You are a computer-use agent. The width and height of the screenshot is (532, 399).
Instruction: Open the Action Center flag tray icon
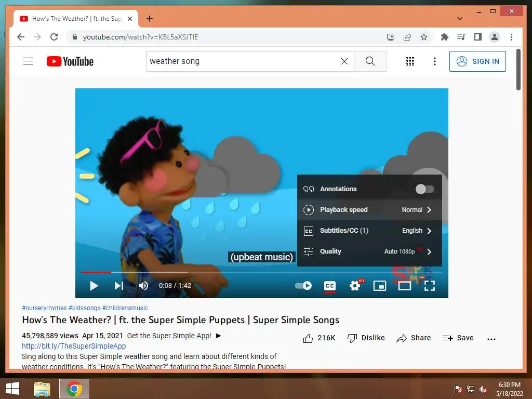(x=458, y=389)
